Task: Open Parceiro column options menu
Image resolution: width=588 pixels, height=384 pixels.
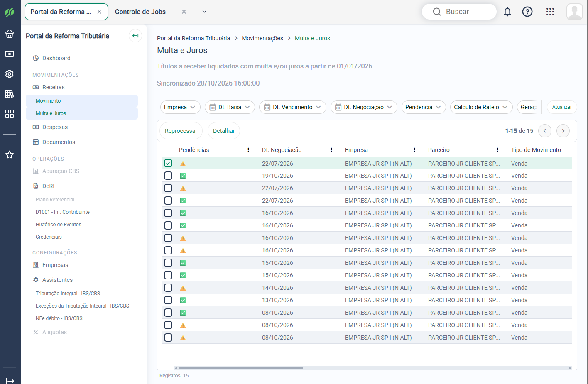Action: tap(497, 150)
